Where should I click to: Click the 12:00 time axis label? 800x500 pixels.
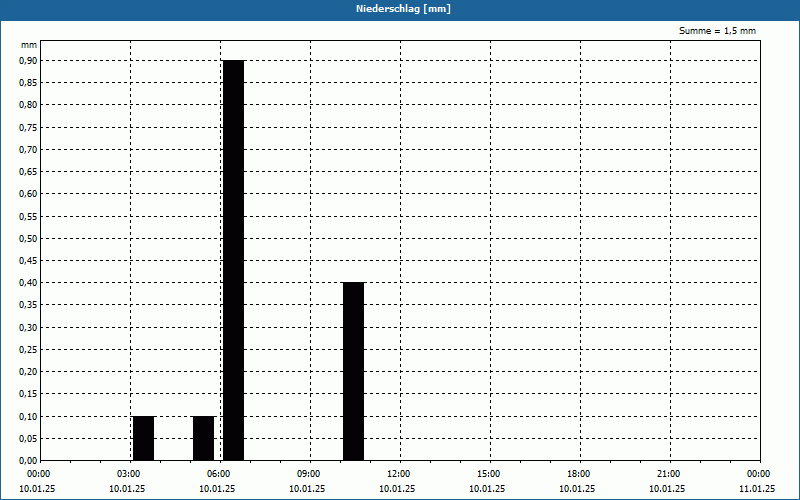(x=401, y=474)
